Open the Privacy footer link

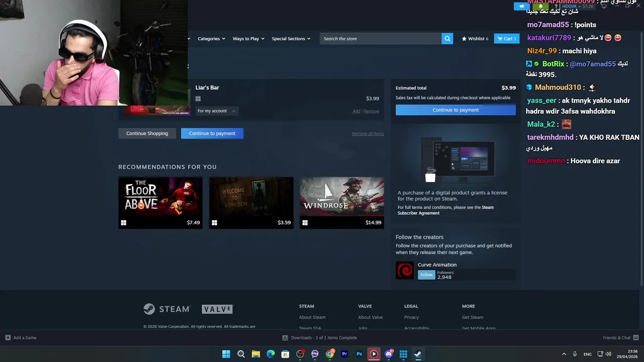(411, 317)
